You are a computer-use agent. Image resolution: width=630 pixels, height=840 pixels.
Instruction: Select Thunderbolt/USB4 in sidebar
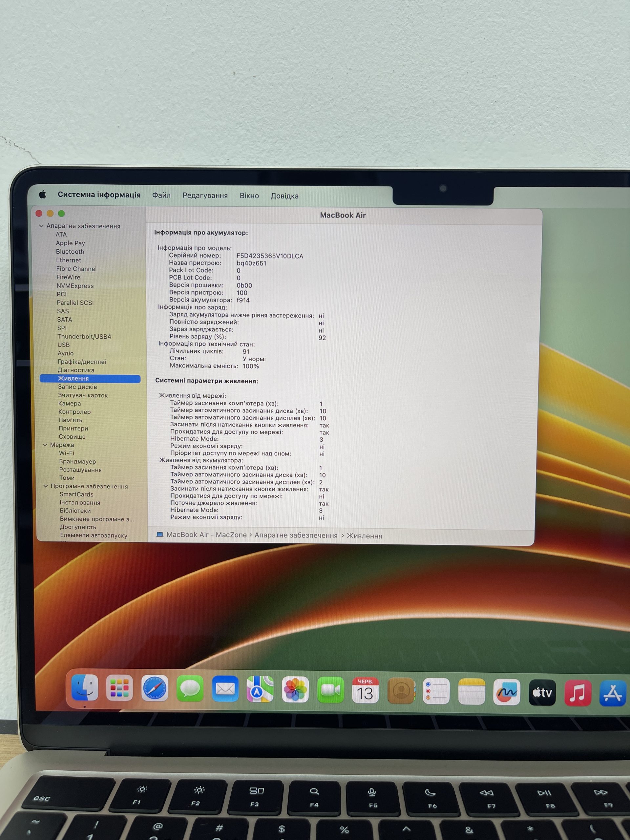pyautogui.click(x=84, y=336)
